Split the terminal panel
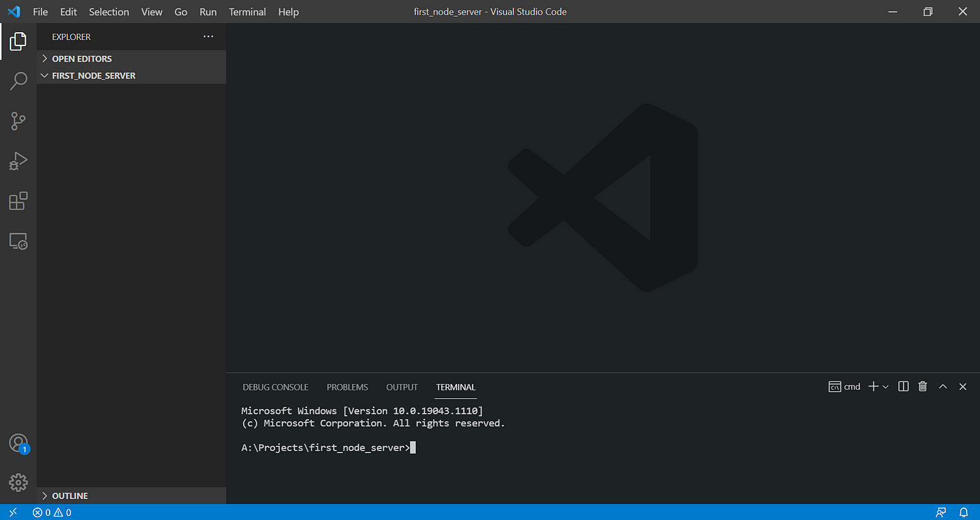This screenshot has width=980, height=520. click(x=903, y=386)
